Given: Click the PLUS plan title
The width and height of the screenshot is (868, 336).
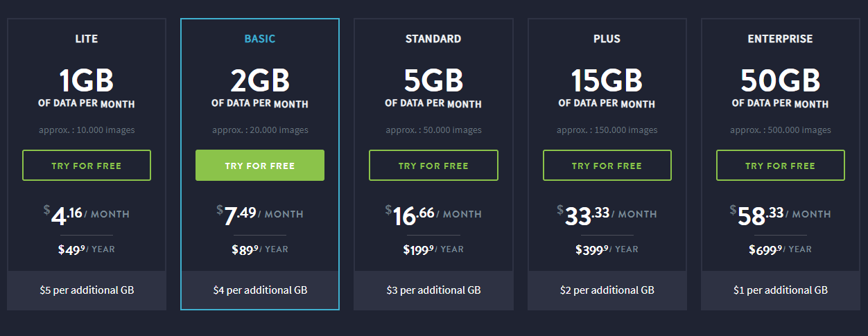Looking at the screenshot, I should tap(607, 39).
